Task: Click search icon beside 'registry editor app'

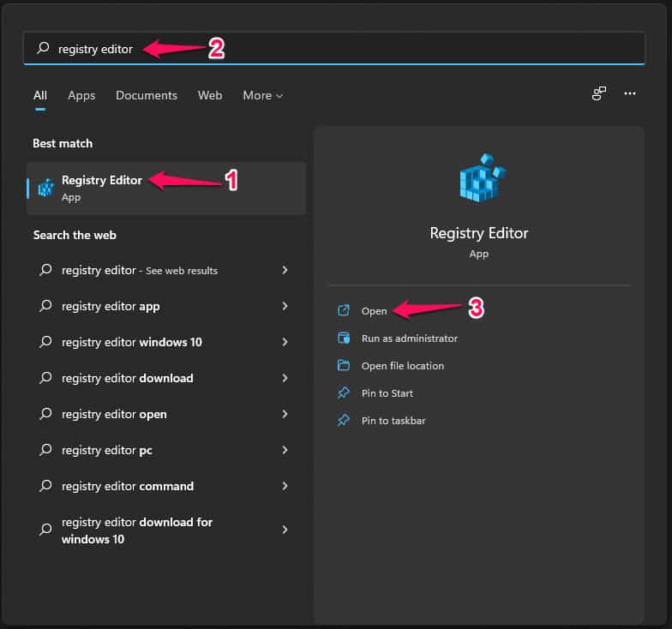Action: point(45,306)
